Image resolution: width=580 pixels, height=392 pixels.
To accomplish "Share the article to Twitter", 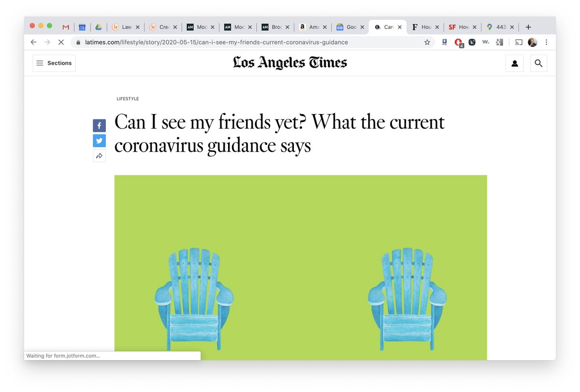I will [x=99, y=141].
